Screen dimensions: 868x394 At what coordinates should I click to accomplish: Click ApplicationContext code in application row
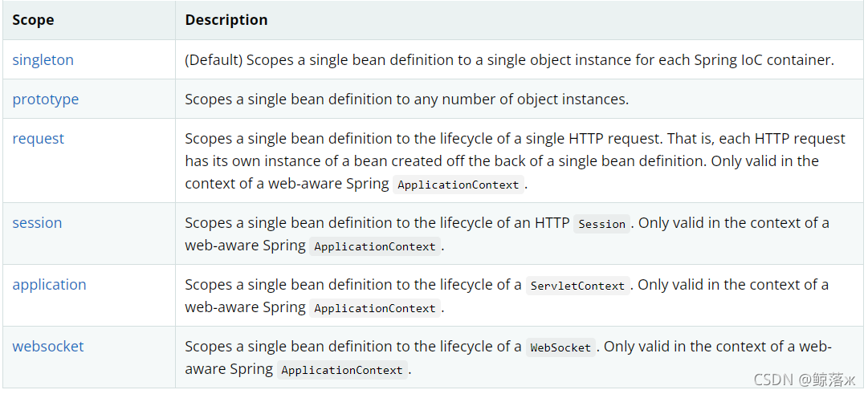click(375, 308)
